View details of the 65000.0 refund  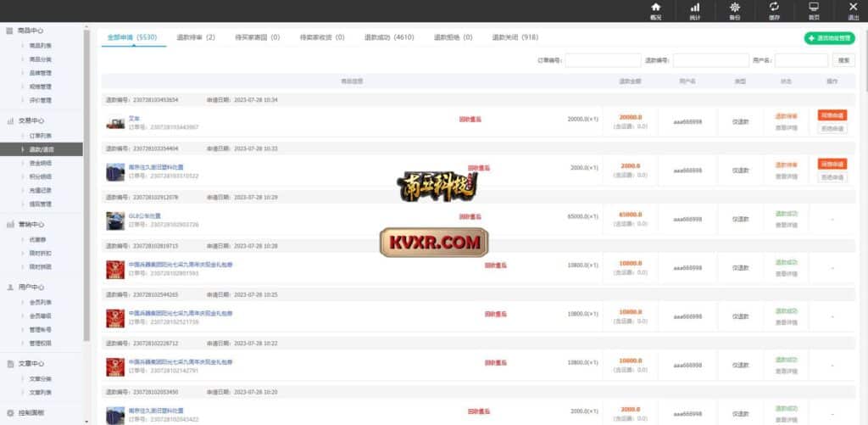pyautogui.click(x=786, y=225)
